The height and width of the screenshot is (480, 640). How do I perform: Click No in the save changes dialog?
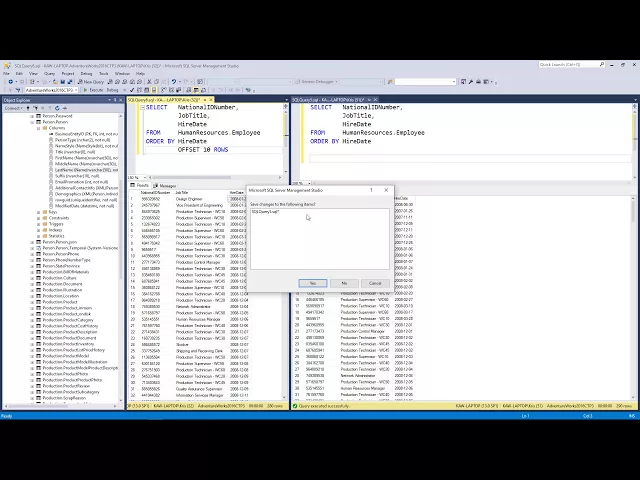click(x=344, y=283)
